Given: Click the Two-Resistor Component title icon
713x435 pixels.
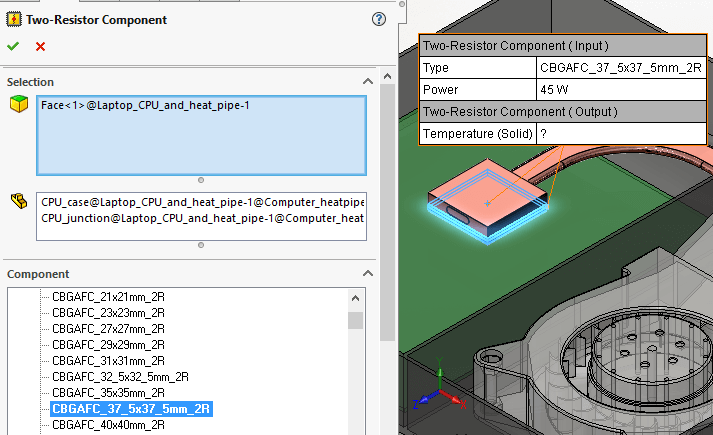Looking at the screenshot, I should click(x=14, y=19).
